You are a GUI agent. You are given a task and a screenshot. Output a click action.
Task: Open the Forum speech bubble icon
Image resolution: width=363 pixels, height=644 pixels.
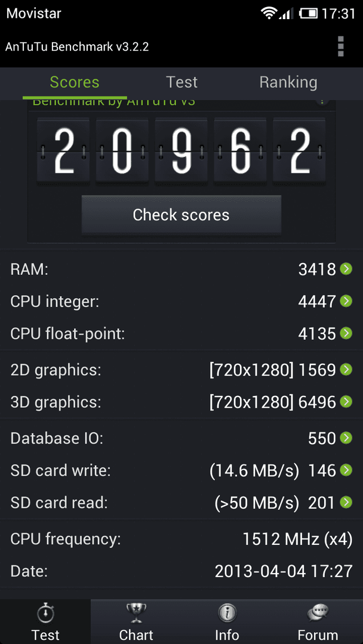point(318,614)
